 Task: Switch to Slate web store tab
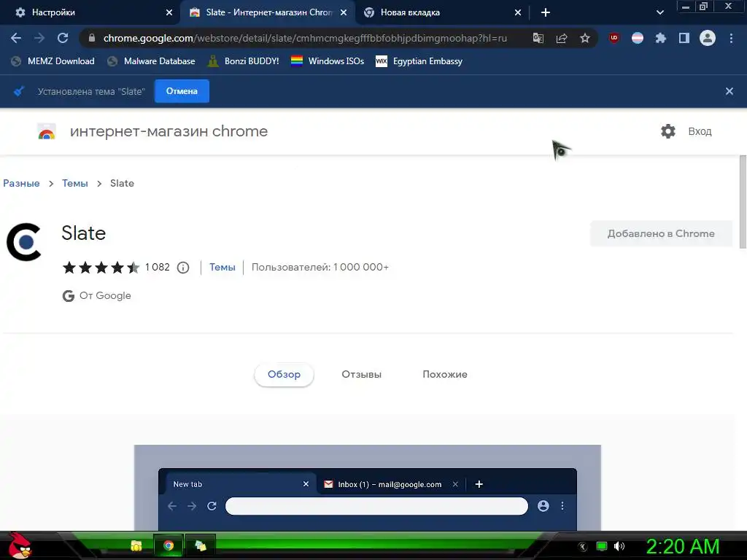point(267,12)
